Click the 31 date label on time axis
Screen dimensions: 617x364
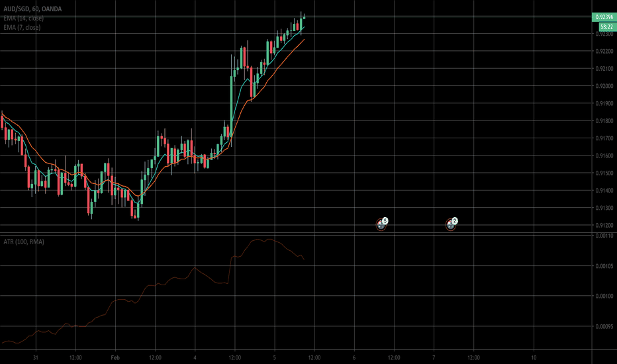pyautogui.click(x=36, y=357)
